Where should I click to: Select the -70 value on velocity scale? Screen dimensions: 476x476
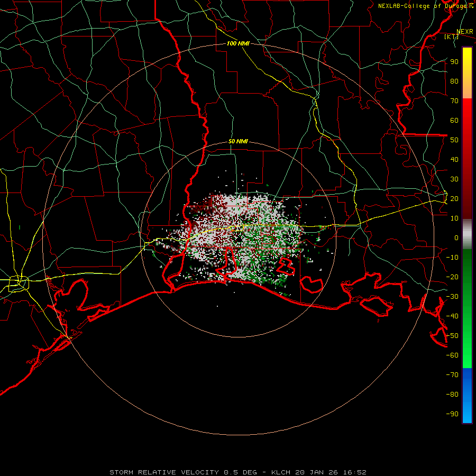[452, 375]
